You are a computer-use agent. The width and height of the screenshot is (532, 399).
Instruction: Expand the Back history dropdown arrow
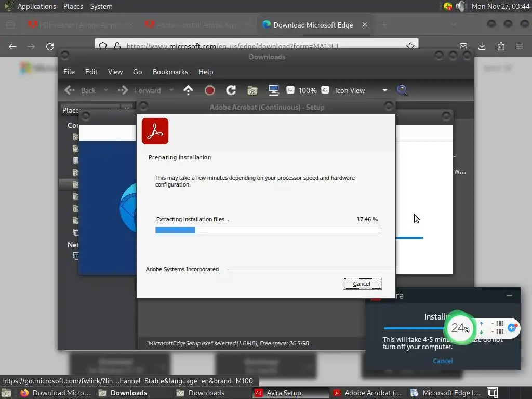click(106, 90)
